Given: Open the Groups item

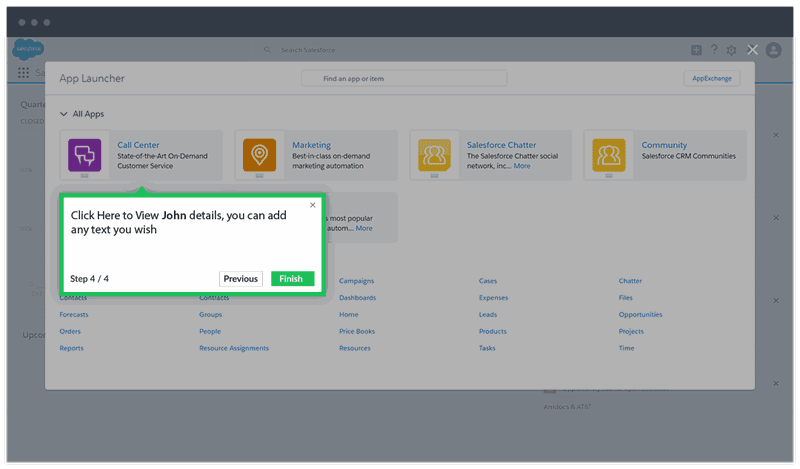Looking at the screenshot, I should pos(210,314).
